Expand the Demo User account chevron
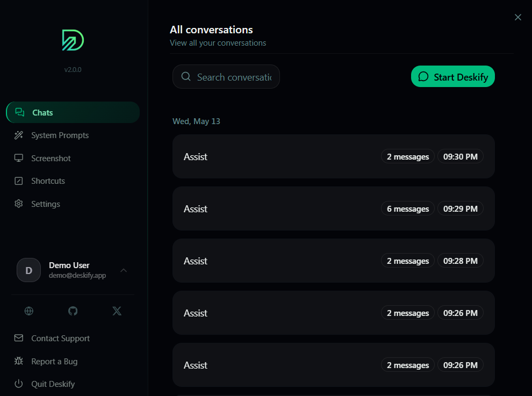Viewport: 532px width, 396px height. 124,270
